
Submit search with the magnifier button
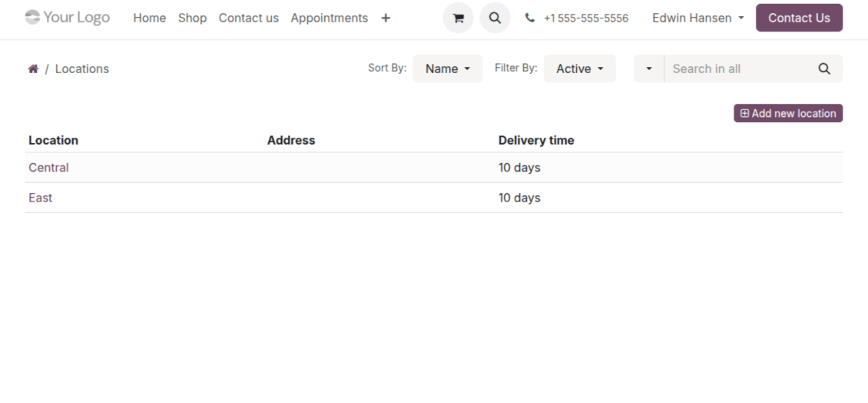824,68
